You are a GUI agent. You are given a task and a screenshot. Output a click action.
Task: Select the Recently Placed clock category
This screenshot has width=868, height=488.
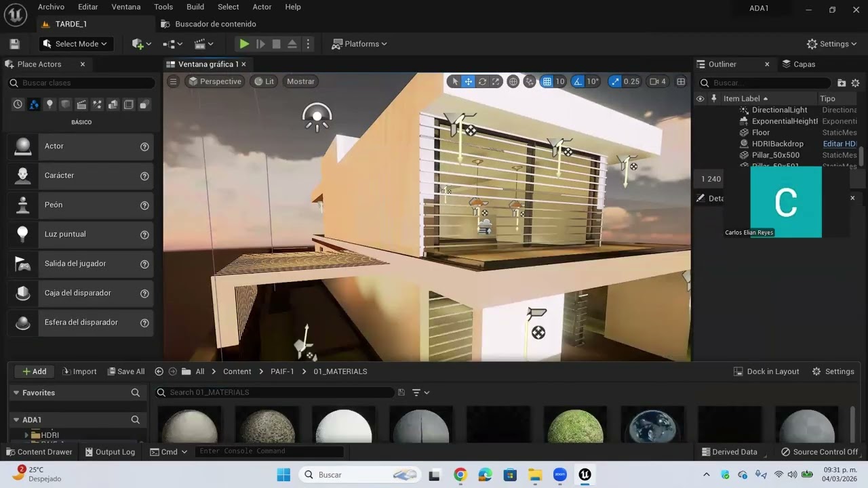pos(18,104)
